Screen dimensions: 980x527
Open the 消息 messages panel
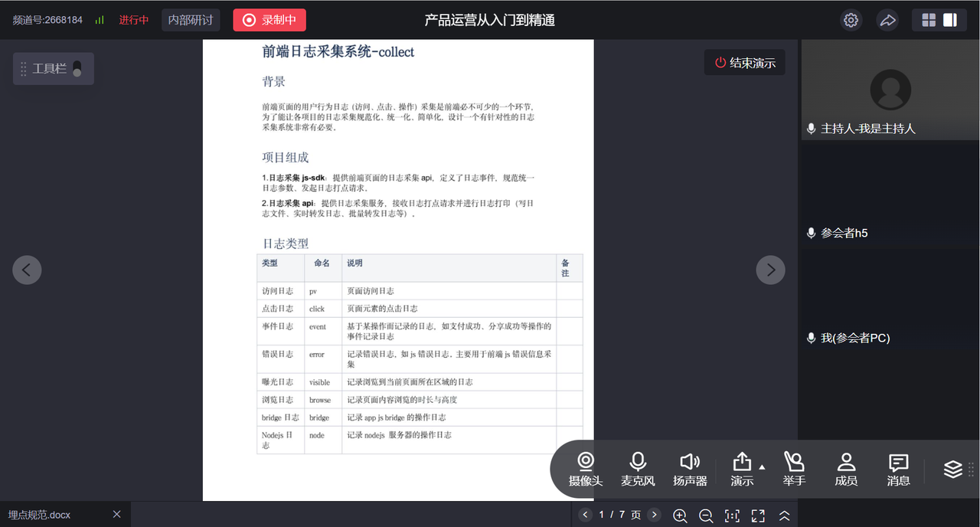(898, 470)
